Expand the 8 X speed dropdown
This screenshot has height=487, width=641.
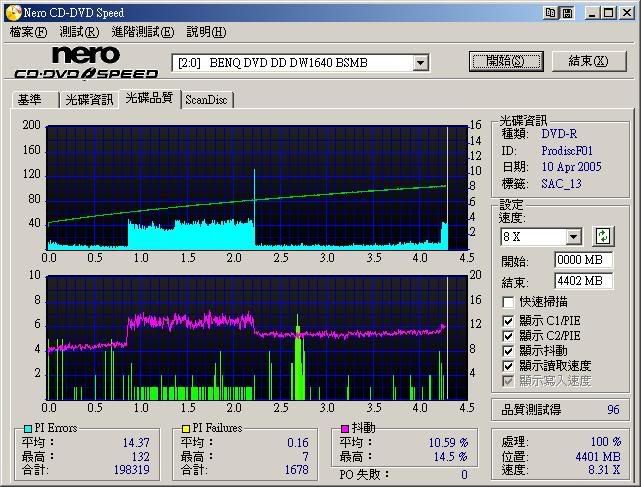coord(573,237)
